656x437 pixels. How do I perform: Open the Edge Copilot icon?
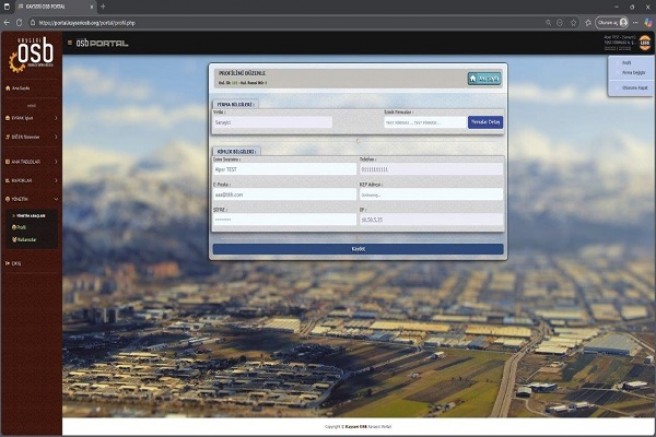[x=648, y=21]
